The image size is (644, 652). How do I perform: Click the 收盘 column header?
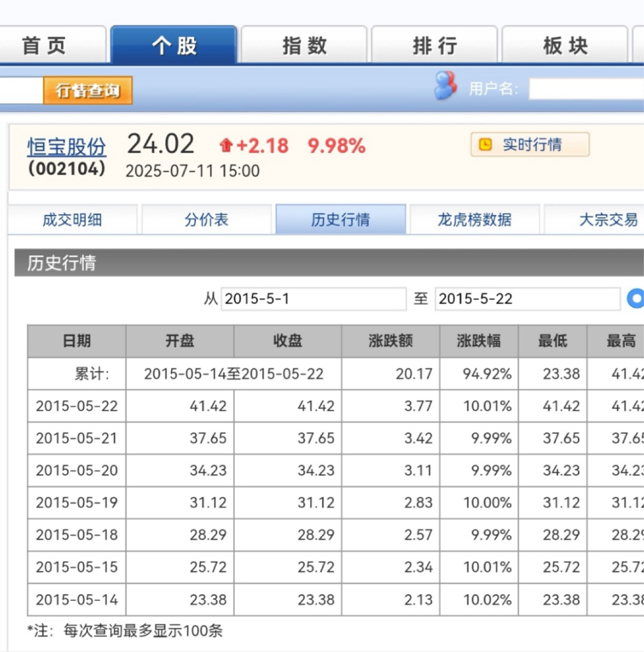[288, 341]
